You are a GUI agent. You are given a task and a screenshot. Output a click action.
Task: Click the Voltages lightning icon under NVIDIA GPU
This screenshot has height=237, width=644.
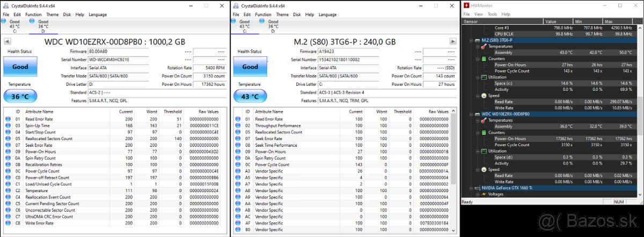pyautogui.click(x=484, y=194)
